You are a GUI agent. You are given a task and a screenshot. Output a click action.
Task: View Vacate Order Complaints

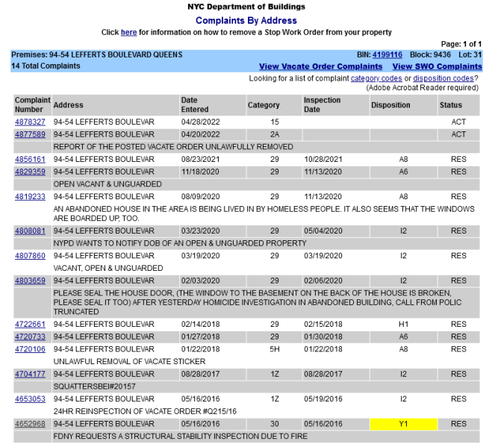coord(320,66)
